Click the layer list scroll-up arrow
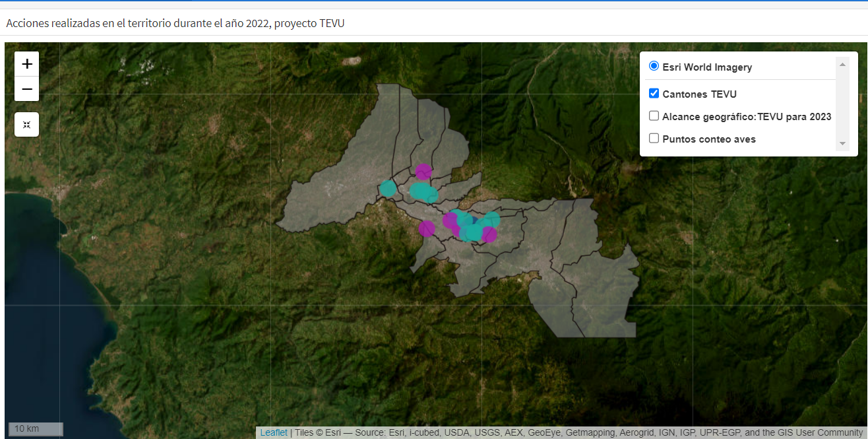 click(842, 64)
